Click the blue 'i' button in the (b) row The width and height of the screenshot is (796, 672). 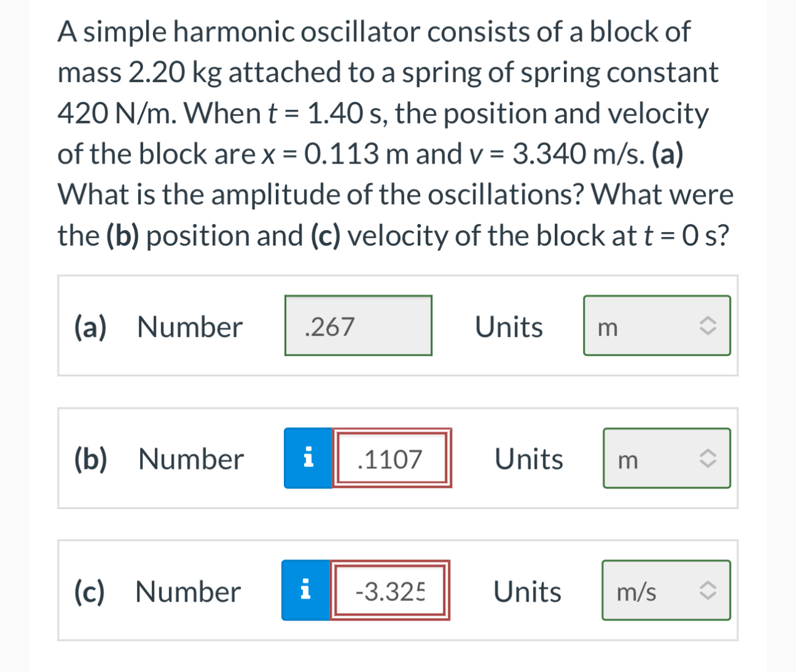[x=308, y=458]
